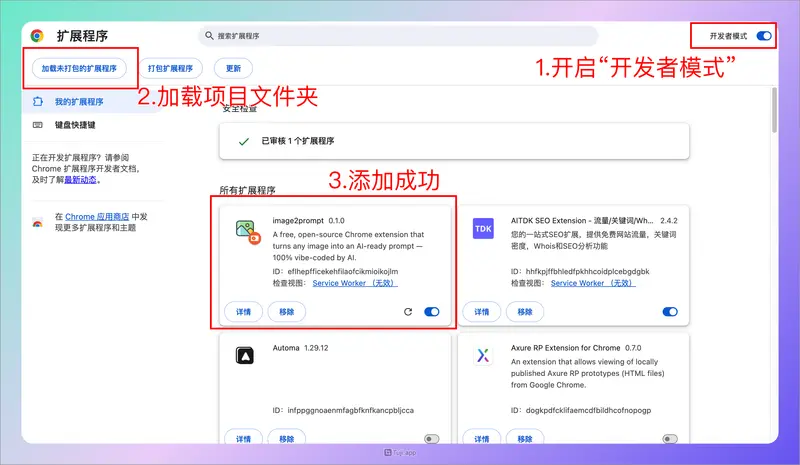800x465 pixels.
Task: Open 键盘快捷键 in the sidebar
Action: pos(76,126)
